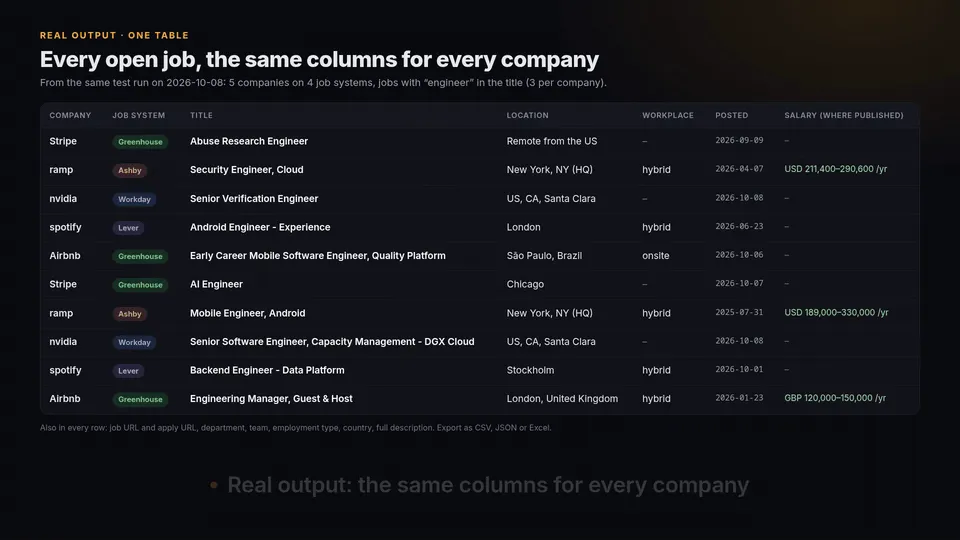Click location London, United Kingdom
The height and width of the screenshot is (540, 960).
click(x=562, y=399)
